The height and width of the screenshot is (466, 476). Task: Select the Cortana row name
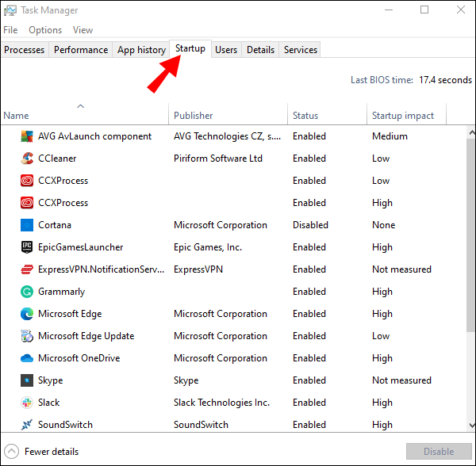click(55, 225)
